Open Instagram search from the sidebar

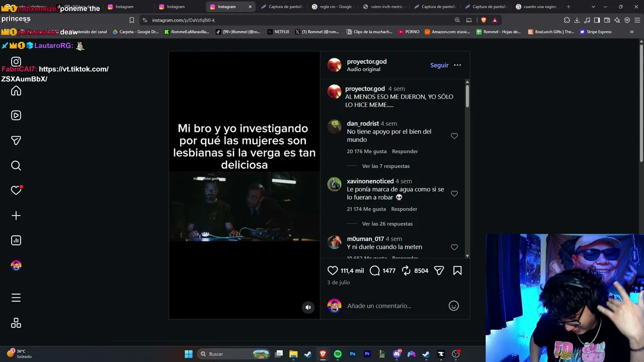tap(16, 165)
